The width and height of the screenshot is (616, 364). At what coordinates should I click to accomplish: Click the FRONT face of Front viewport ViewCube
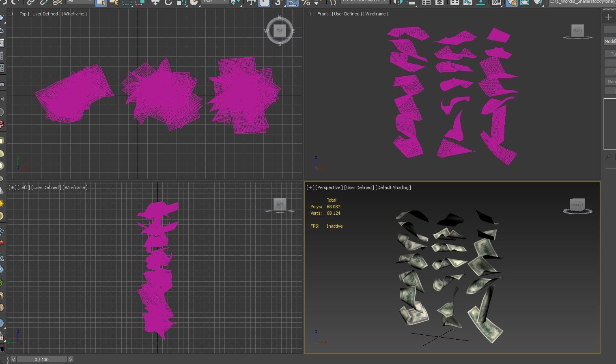577,30
